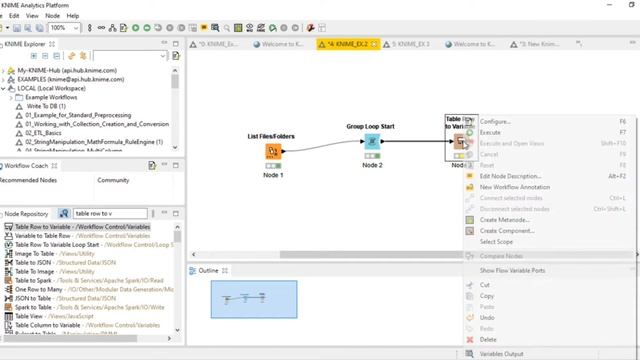Expand My-KNIME-Hub tree node

pyautogui.click(x=3, y=71)
